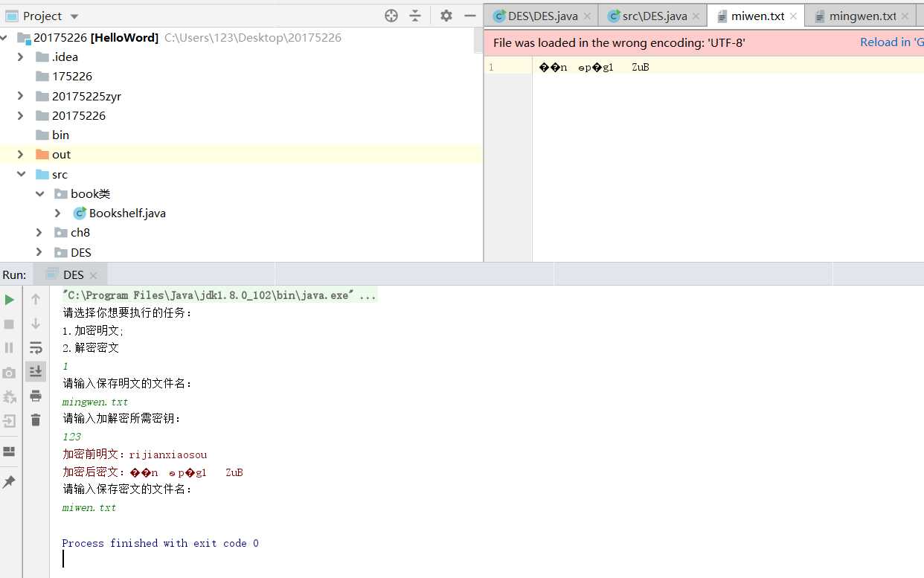Collapse the book类 package
Screen dimensions: 924x578
tap(39, 193)
